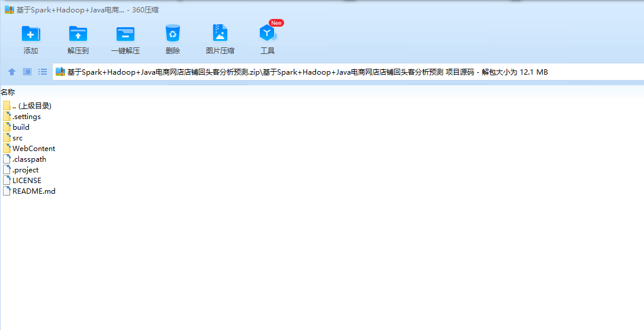Click the parent directory folder icon
Screen dimensions: 644x330
click(x=7, y=105)
